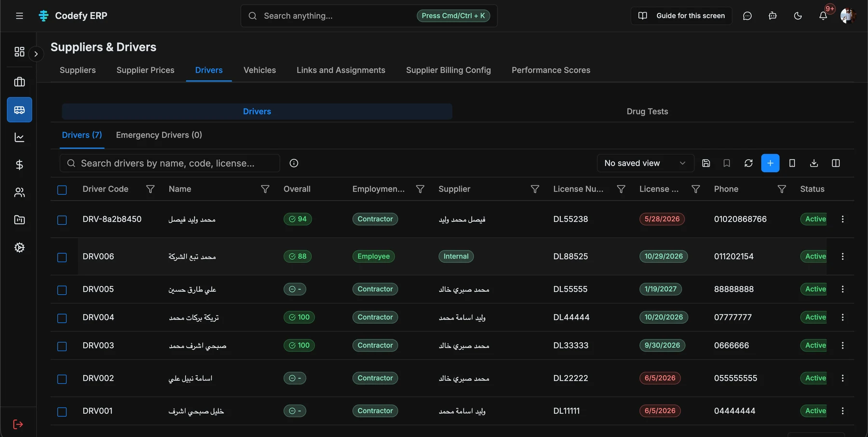Add a new driver with plus button
Image resolution: width=868 pixels, height=437 pixels.
coord(770,163)
